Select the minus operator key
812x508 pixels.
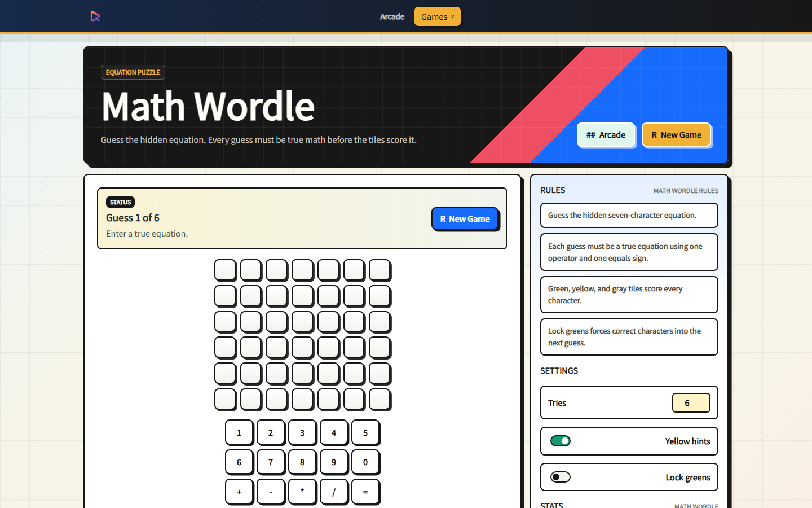(271, 492)
